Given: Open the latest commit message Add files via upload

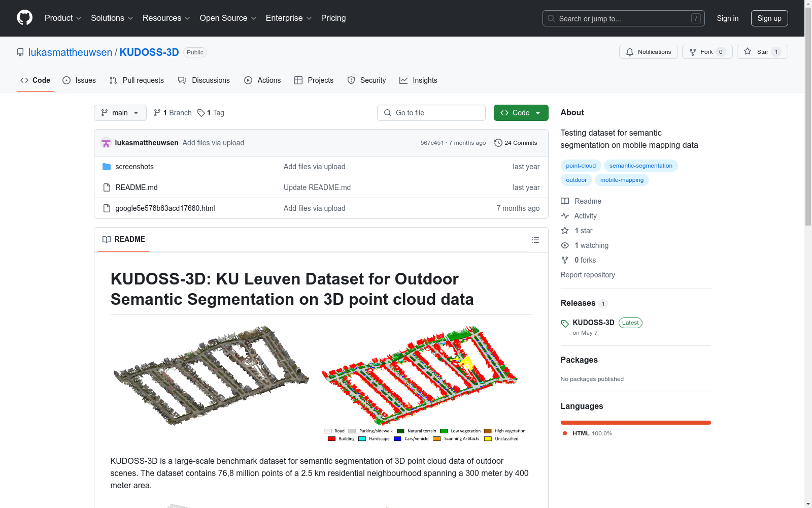Looking at the screenshot, I should pyautogui.click(x=213, y=143).
